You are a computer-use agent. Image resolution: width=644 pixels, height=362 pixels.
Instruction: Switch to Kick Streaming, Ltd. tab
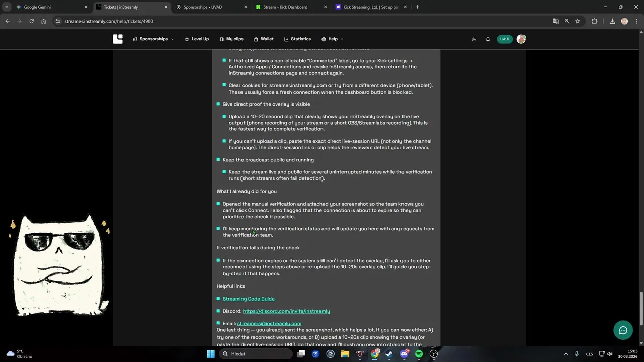tap(371, 7)
